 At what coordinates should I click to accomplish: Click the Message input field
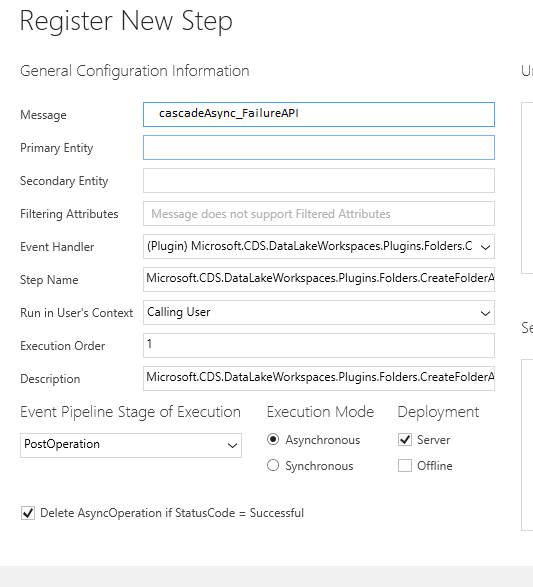(x=319, y=114)
